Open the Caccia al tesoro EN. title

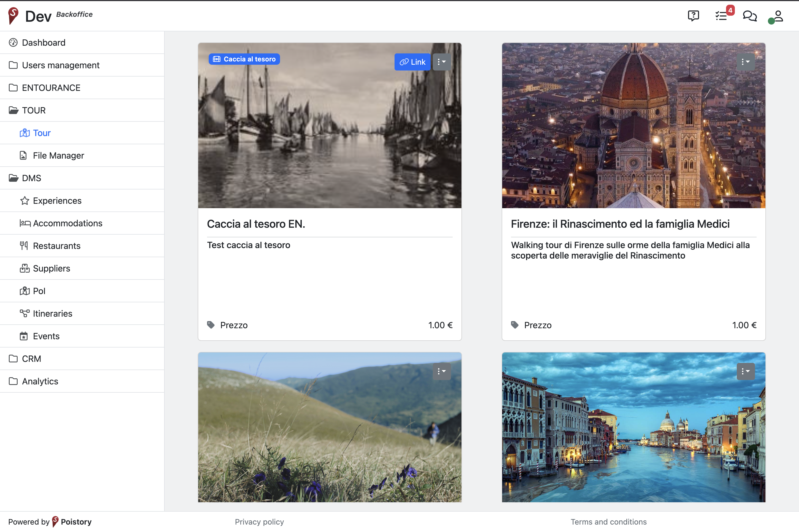pyautogui.click(x=256, y=224)
